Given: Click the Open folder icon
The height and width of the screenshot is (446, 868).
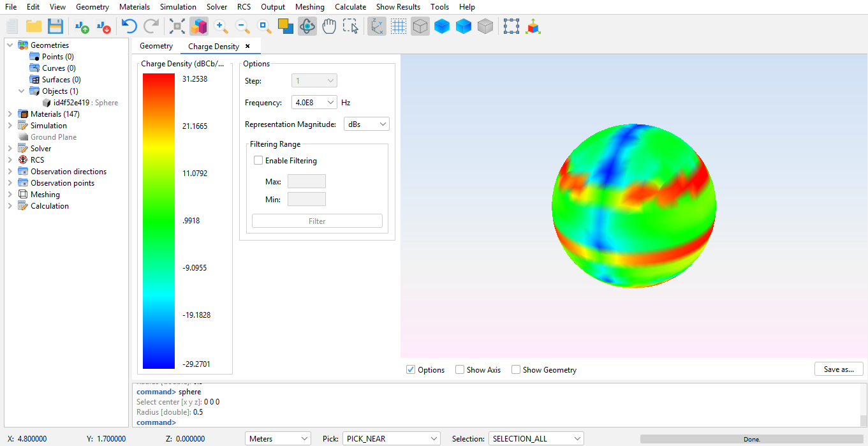Looking at the screenshot, I should coord(34,26).
